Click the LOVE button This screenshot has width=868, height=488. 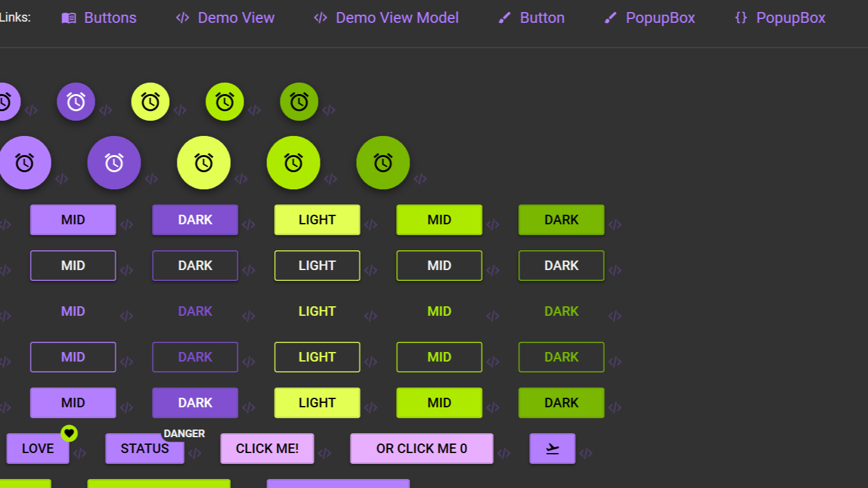[38, 448]
